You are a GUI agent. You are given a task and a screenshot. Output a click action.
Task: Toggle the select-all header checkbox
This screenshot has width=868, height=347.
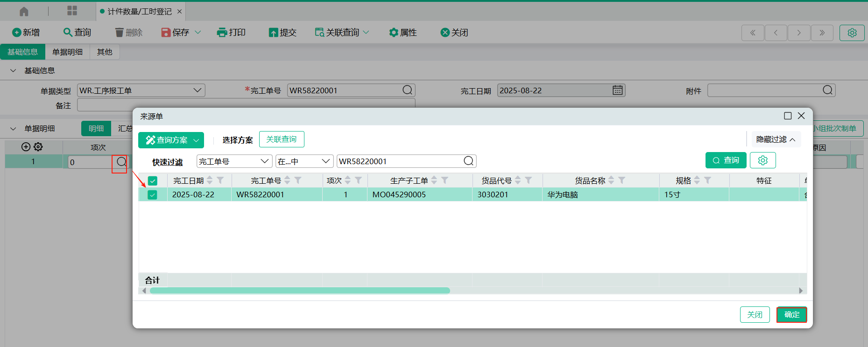(x=153, y=181)
